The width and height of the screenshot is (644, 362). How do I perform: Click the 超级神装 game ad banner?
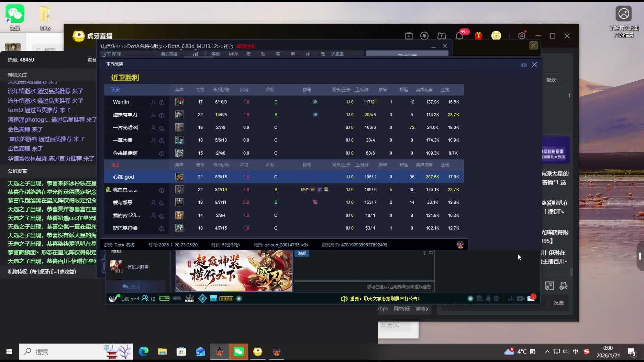pyautogui.click(x=234, y=270)
